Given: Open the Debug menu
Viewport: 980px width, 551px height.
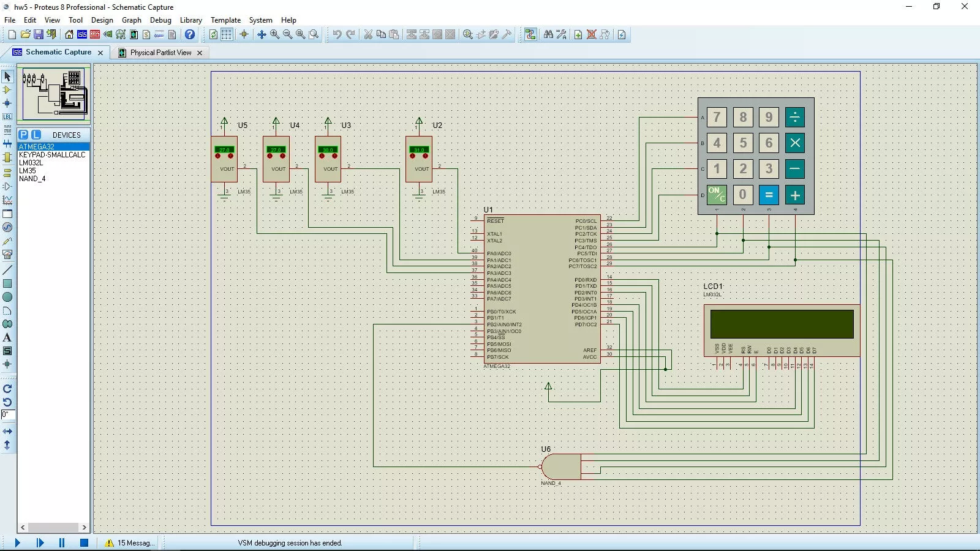Looking at the screenshot, I should pos(160,20).
